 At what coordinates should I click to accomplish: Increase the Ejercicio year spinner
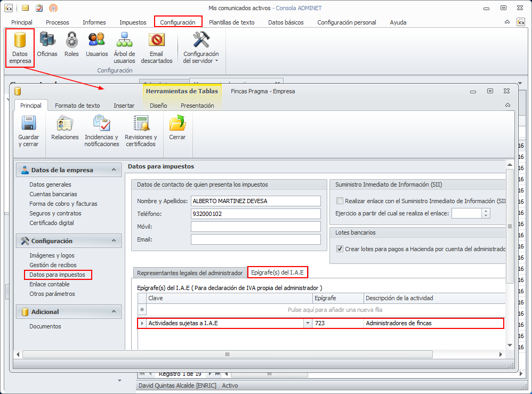pyautogui.click(x=486, y=211)
